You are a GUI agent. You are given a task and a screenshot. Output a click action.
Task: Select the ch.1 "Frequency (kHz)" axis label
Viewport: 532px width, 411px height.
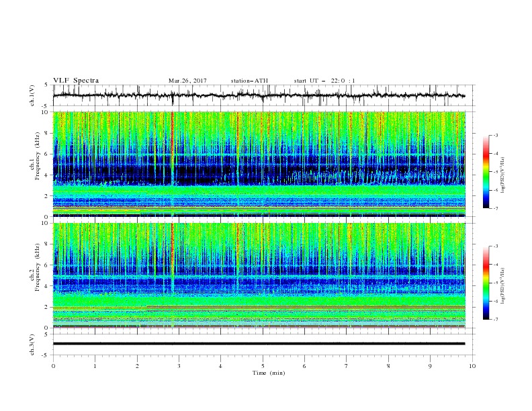point(38,156)
